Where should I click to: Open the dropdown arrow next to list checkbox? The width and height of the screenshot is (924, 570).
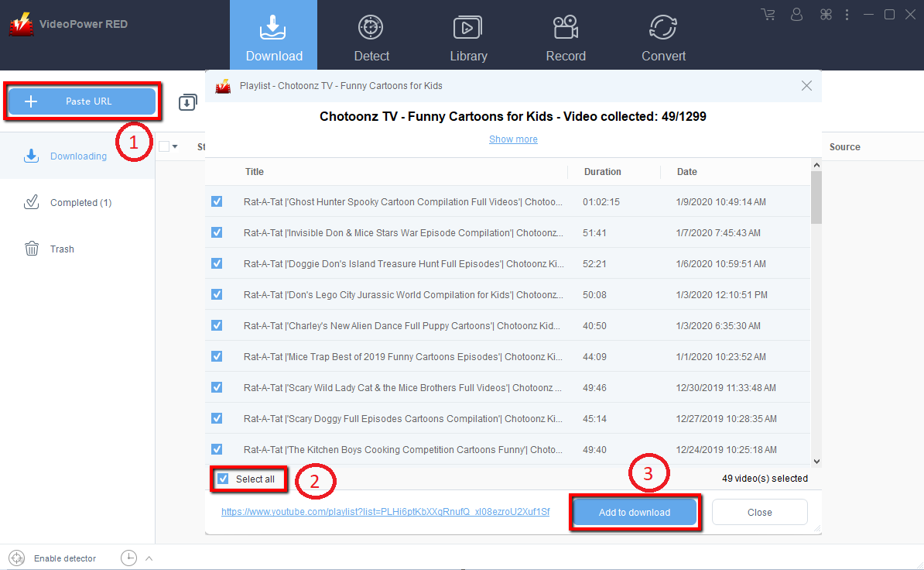(x=175, y=147)
